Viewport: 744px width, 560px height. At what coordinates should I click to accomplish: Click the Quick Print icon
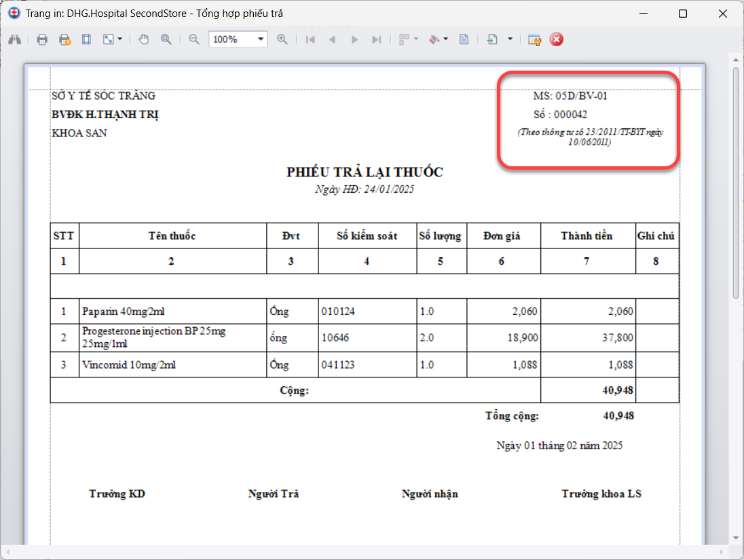[64, 39]
